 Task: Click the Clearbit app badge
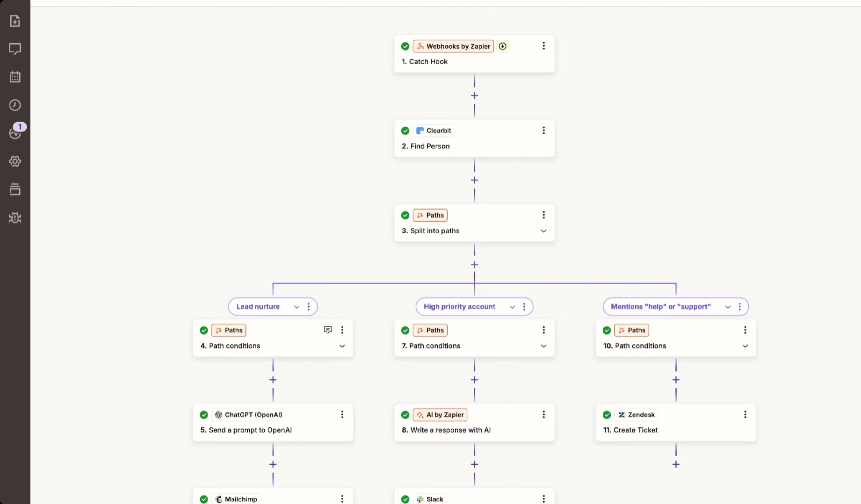434,131
